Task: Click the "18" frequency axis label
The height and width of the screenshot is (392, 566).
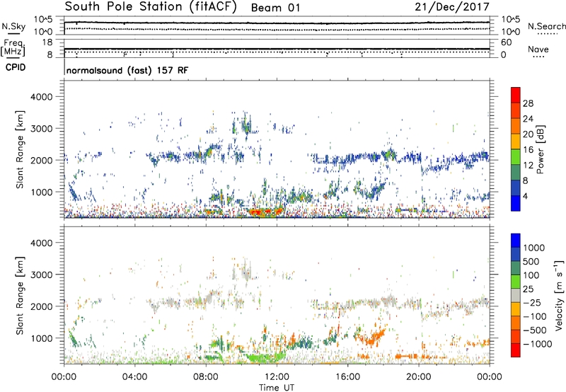Action: (x=47, y=42)
